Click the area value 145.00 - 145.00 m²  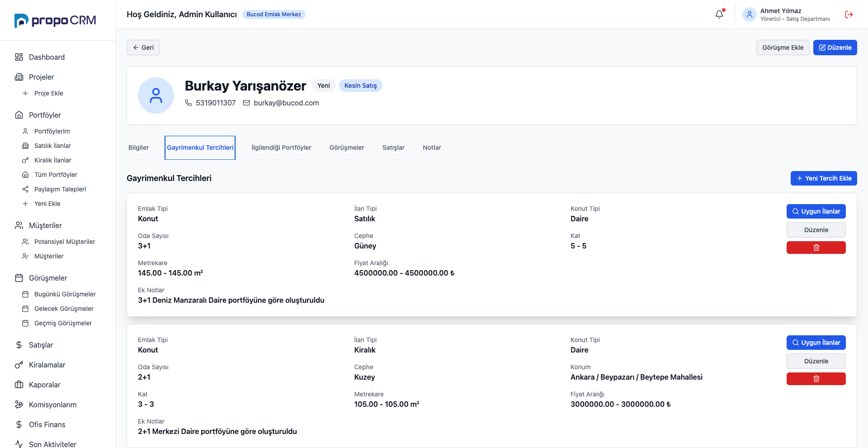coord(170,273)
